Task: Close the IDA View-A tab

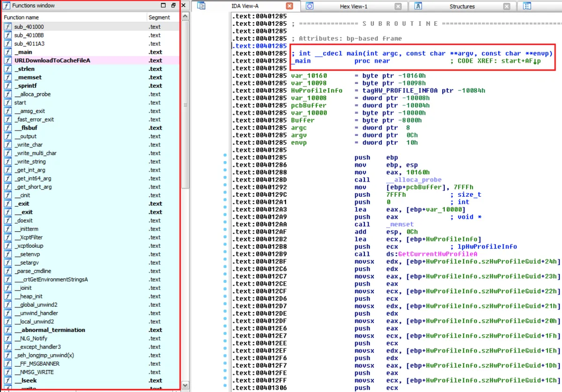Action: tap(289, 6)
